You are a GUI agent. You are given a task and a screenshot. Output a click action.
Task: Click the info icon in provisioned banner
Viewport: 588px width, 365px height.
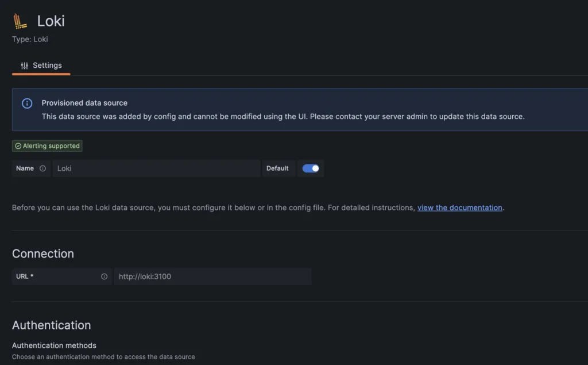coord(27,103)
